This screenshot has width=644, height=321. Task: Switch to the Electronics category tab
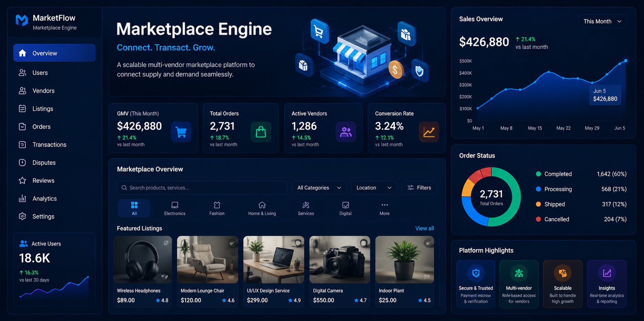point(175,209)
